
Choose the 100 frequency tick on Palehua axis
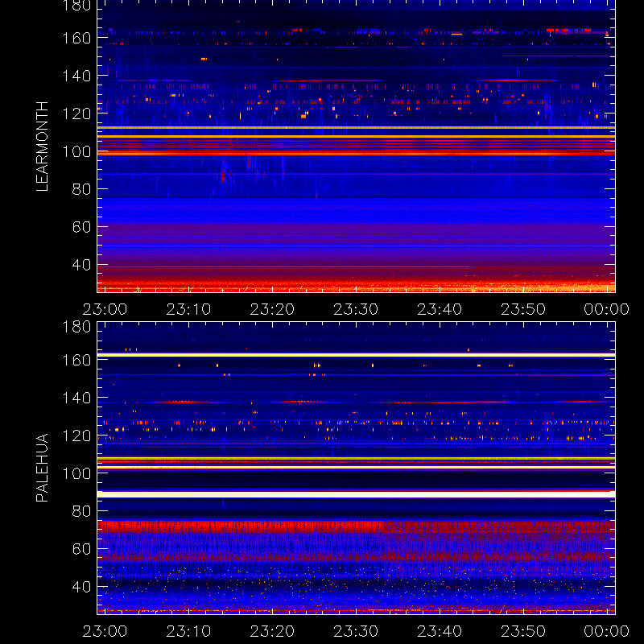pos(76,473)
